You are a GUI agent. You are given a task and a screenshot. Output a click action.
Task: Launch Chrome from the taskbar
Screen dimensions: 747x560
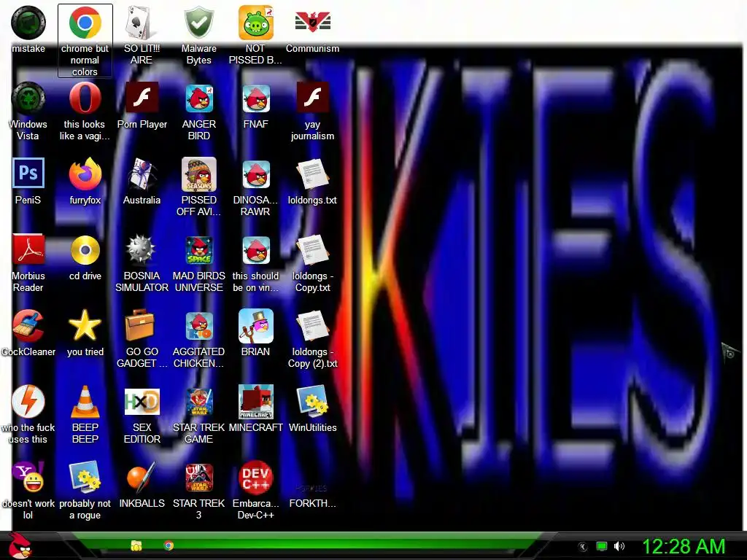click(169, 545)
